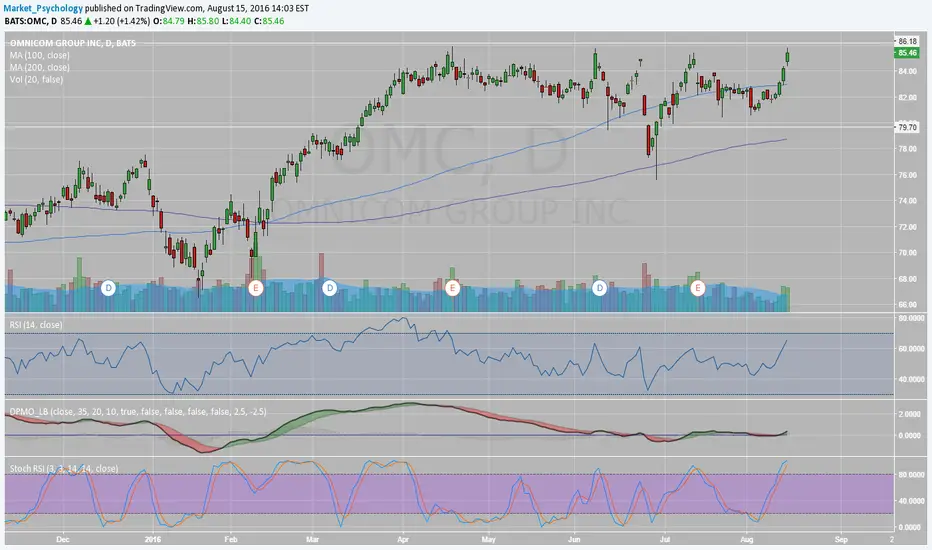
Task: Click the 40.0000 level on Stoch RSI axis
Action: [x=911, y=501]
